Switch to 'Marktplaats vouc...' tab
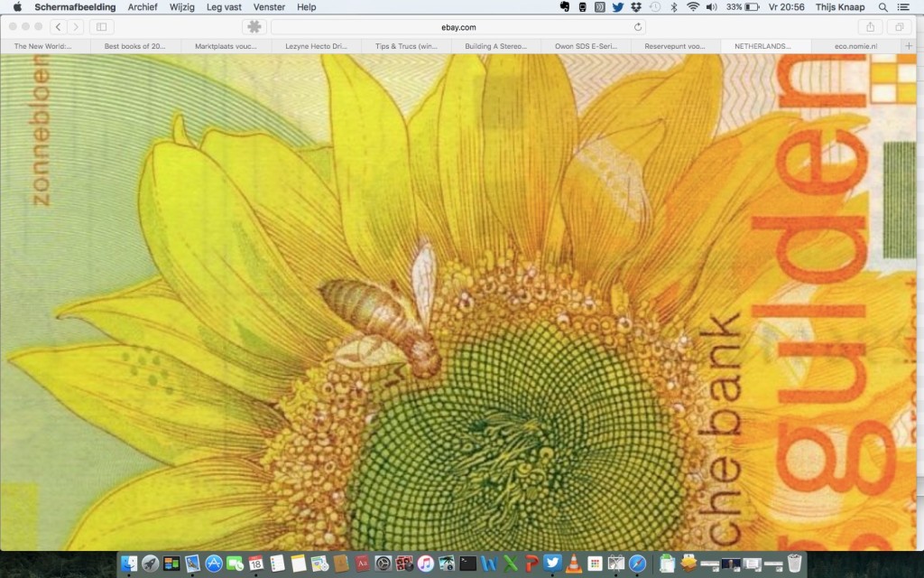 pyautogui.click(x=226, y=46)
